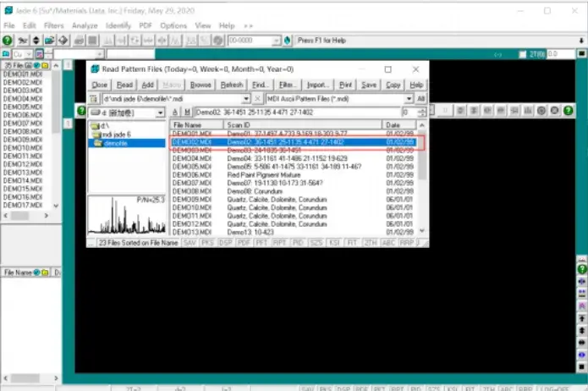Select the Red Paint Pigment Mixture row
This screenshot has width=588, height=391.
(294, 175)
